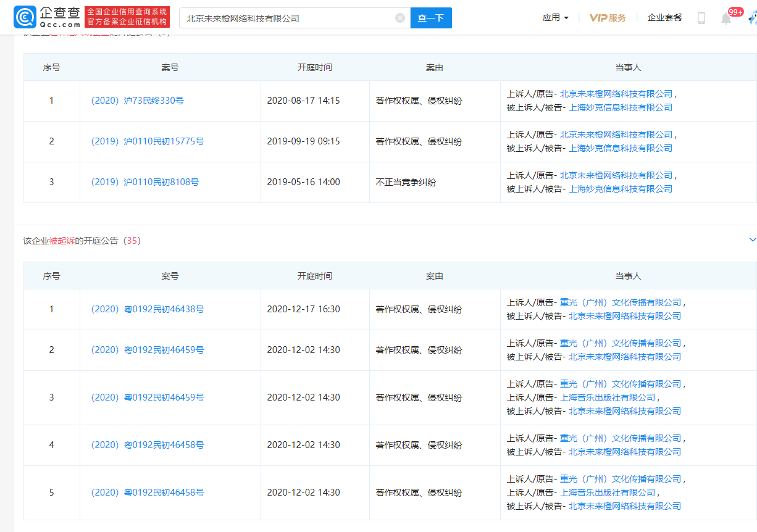Open defendant 上海妙克信息科技有限公司 in 15775号 row
This screenshot has width=757, height=532.
[x=621, y=148]
